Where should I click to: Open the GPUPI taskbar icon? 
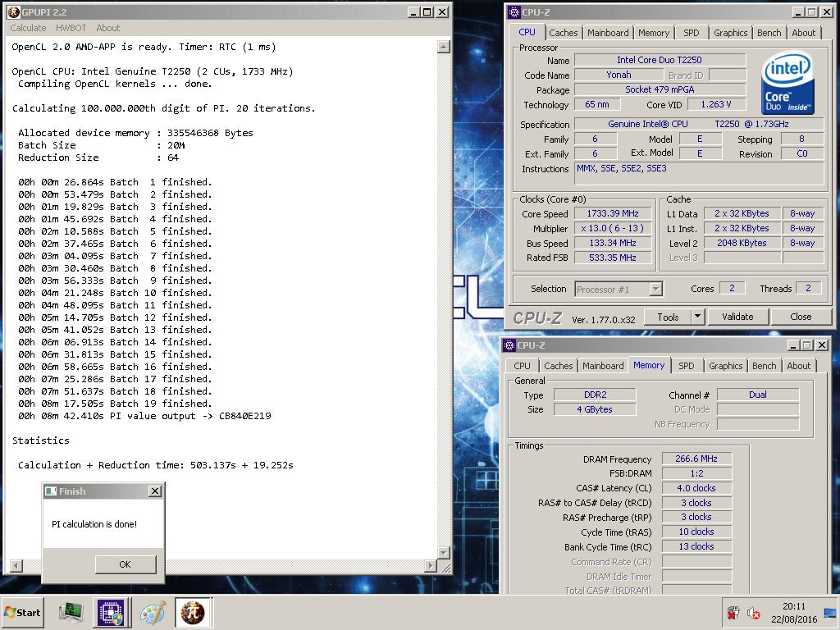click(193, 612)
